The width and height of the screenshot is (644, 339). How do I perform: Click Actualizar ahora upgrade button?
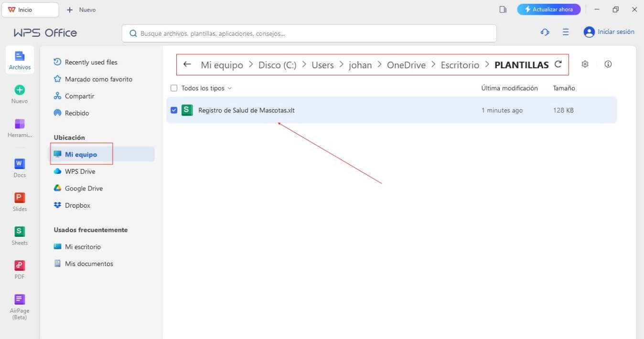coord(549,10)
